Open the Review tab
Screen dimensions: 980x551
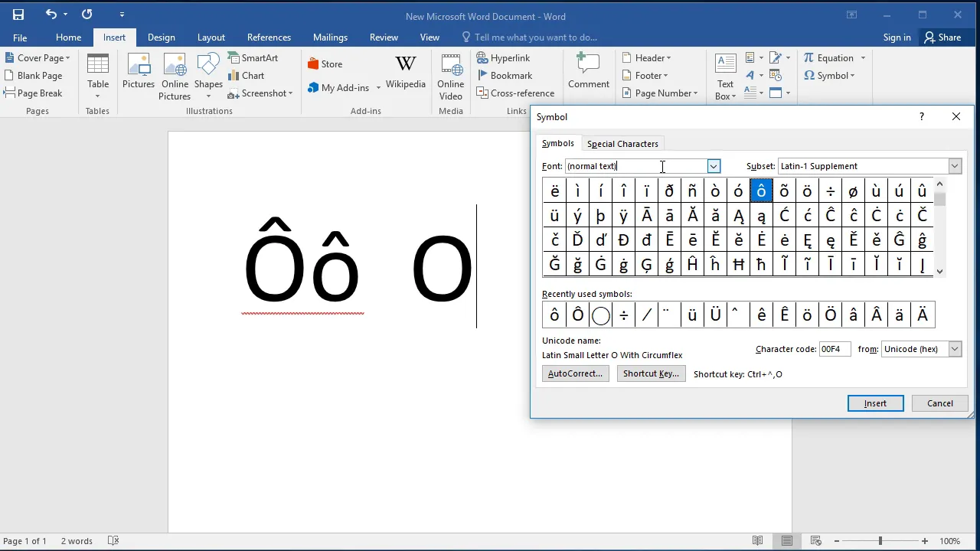coord(384,37)
